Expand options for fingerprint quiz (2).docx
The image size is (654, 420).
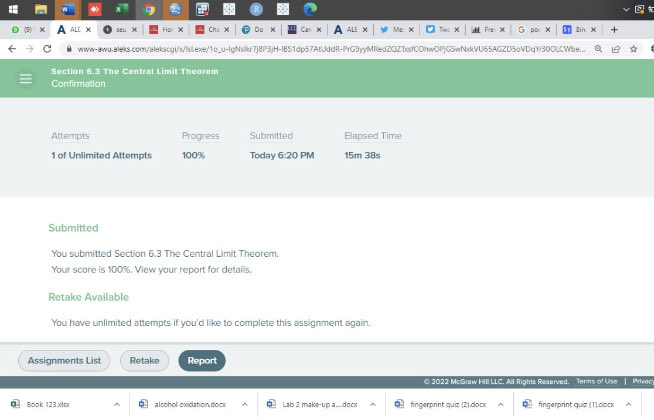(x=501, y=404)
